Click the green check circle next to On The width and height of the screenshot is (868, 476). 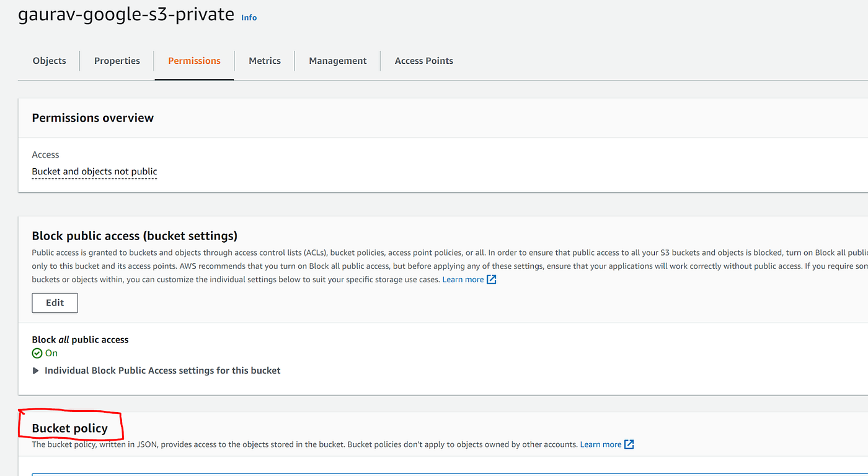tap(36, 353)
